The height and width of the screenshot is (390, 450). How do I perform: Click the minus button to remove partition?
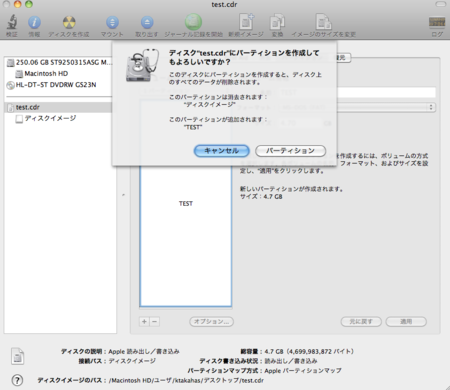click(x=154, y=322)
